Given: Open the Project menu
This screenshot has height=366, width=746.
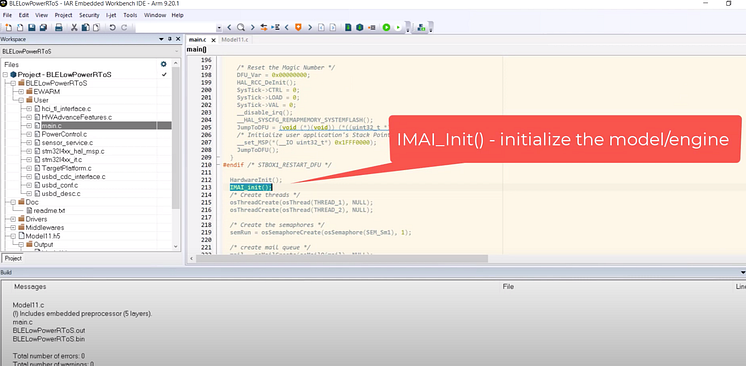Looking at the screenshot, I should tap(63, 15).
